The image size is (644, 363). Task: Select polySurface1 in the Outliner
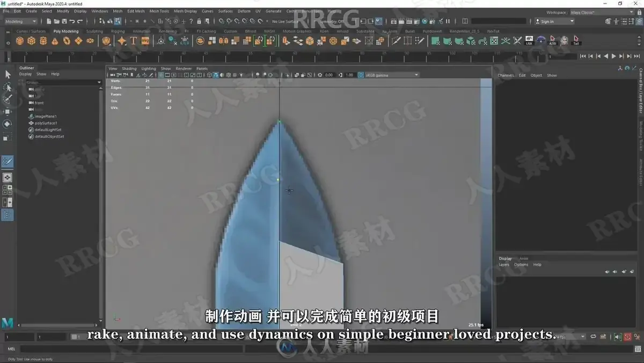coord(46,123)
